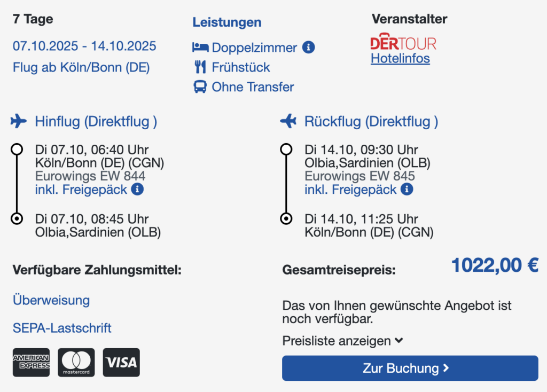Expand Preisliste anzeigen
Viewport: 547px width, 392px height.
[343, 341]
